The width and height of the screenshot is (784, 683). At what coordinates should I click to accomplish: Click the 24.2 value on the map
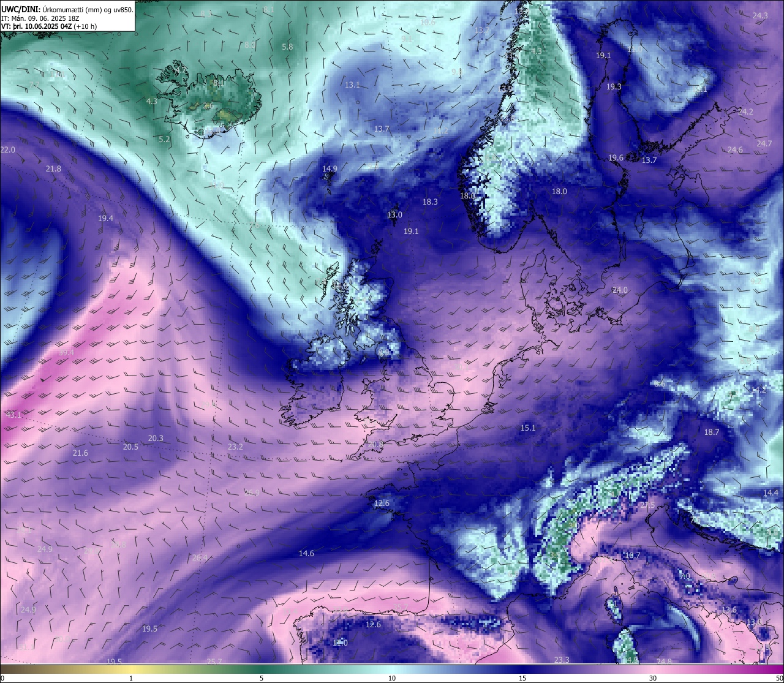[x=745, y=111]
